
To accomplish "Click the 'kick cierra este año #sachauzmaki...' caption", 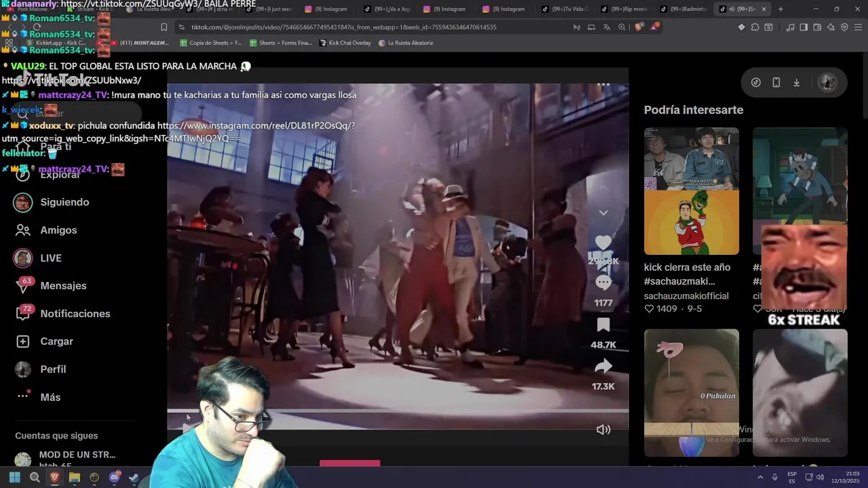I will (687, 274).
